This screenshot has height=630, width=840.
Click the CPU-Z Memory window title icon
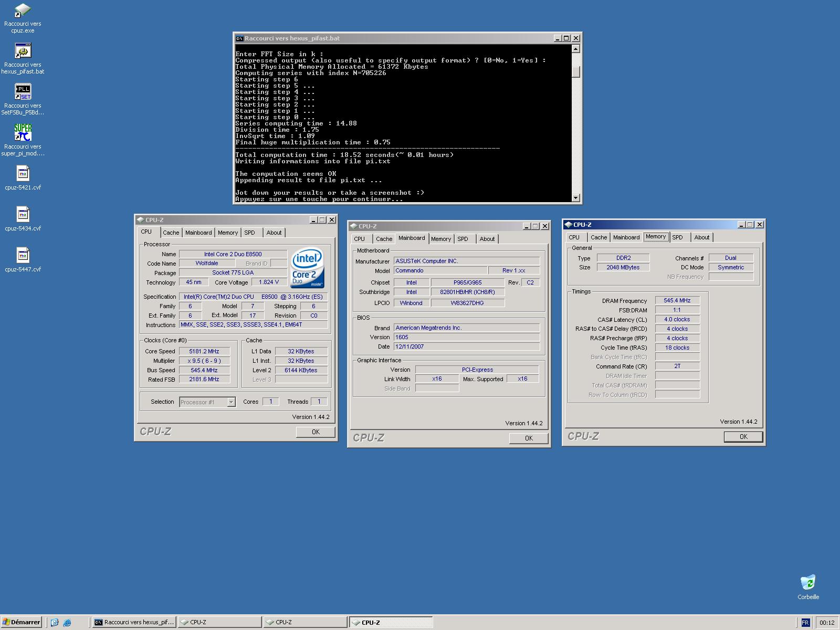[x=568, y=225]
